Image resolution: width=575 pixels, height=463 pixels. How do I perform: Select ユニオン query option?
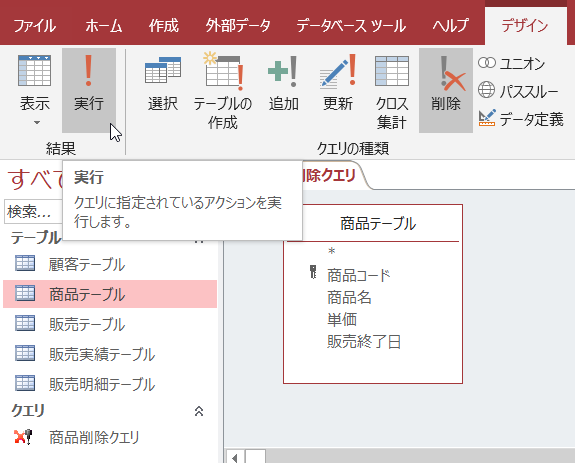(512, 63)
